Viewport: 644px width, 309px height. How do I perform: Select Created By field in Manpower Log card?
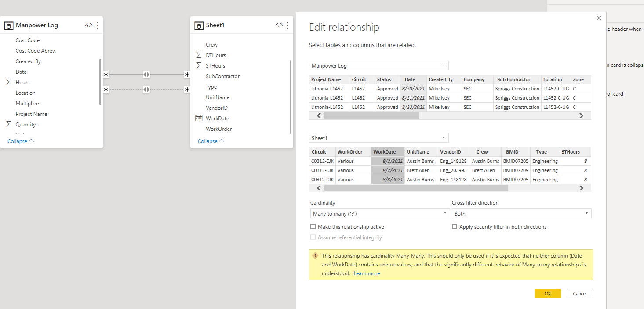[28, 61]
